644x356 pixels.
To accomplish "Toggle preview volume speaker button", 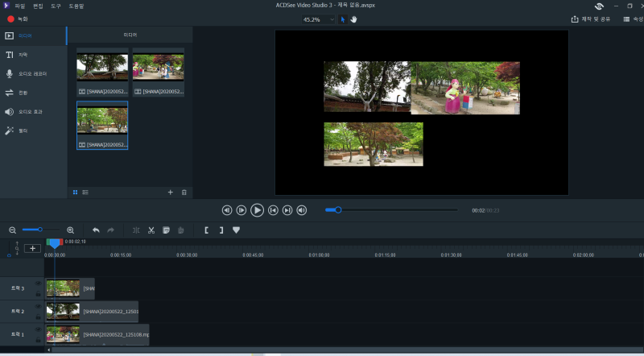I will tap(302, 210).
